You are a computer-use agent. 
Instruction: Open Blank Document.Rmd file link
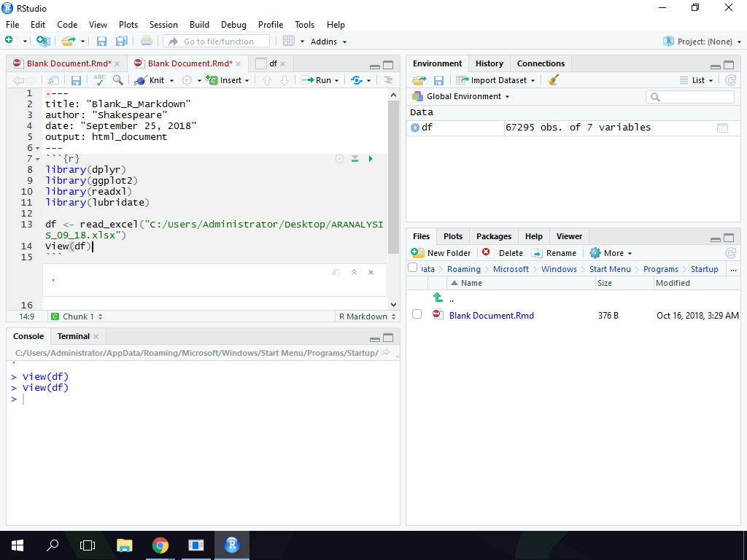[x=491, y=315]
